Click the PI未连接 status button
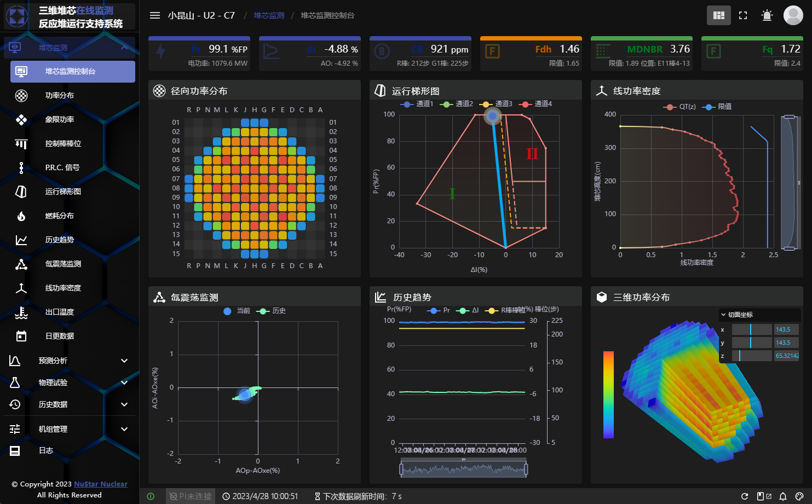The height and width of the screenshot is (504, 812). pos(190,496)
